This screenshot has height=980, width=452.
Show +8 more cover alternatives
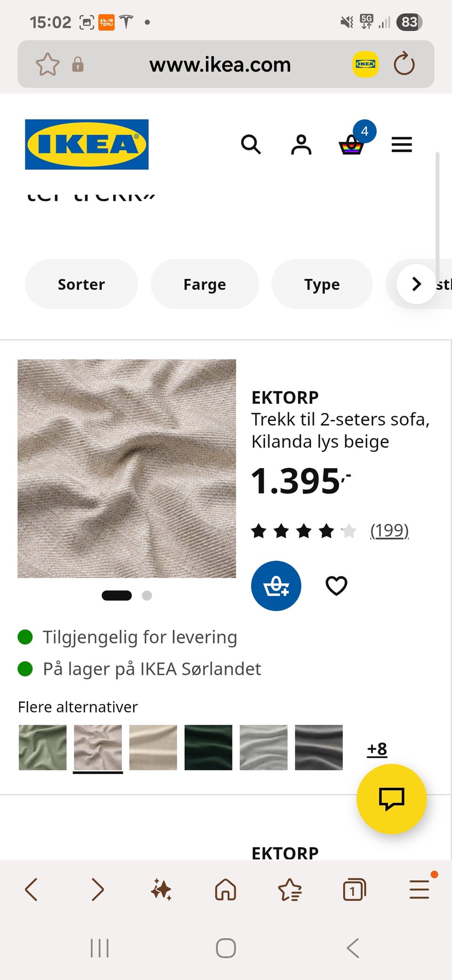377,749
